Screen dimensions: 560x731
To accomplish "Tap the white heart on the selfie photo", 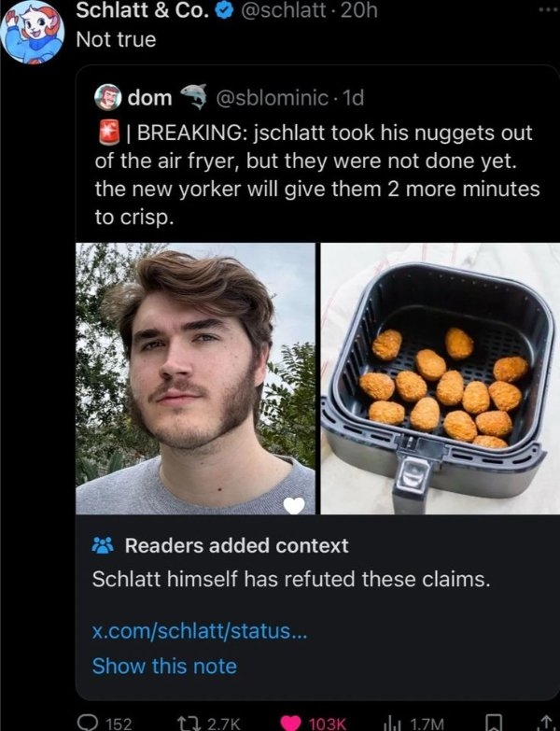I will (x=295, y=505).
